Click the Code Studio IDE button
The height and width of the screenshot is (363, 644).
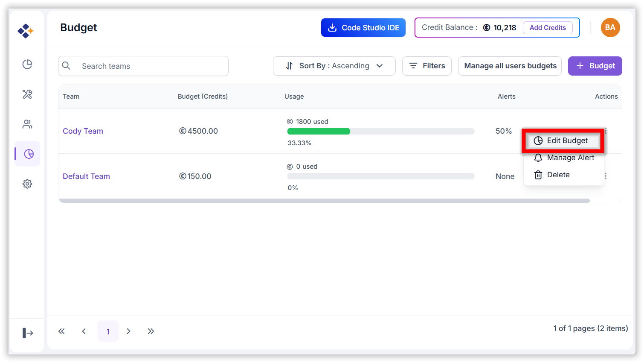click(x=363, y=28)
